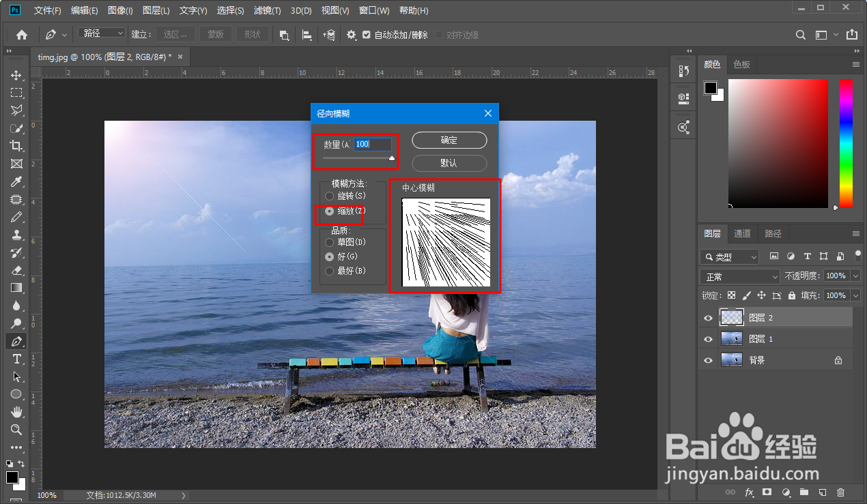The image size is (867, 504).
Task: Open the Color panel flyout menu
Action: (856, 65)
